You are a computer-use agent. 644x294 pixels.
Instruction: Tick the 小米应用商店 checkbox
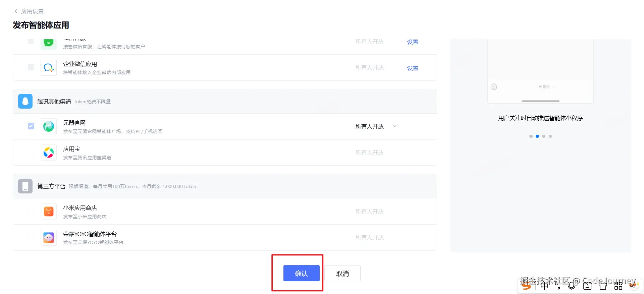[x=31, y=211]
